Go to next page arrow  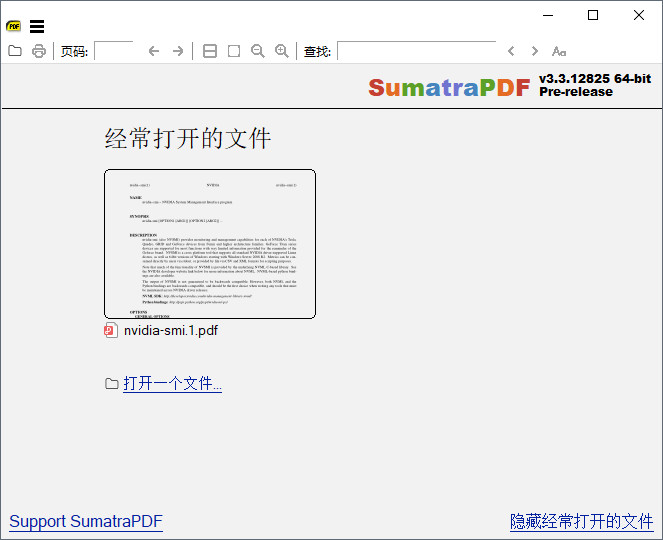click(178, 51)
